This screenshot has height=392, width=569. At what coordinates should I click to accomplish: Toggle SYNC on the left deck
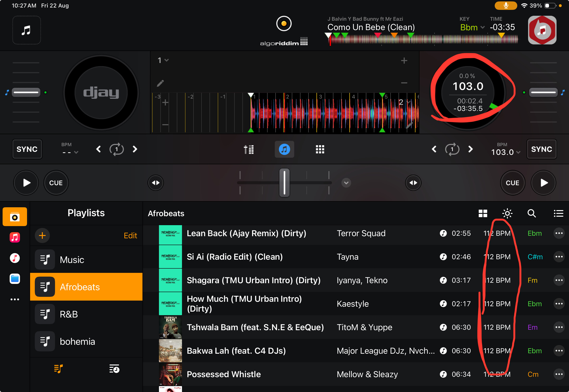point(27,149)
